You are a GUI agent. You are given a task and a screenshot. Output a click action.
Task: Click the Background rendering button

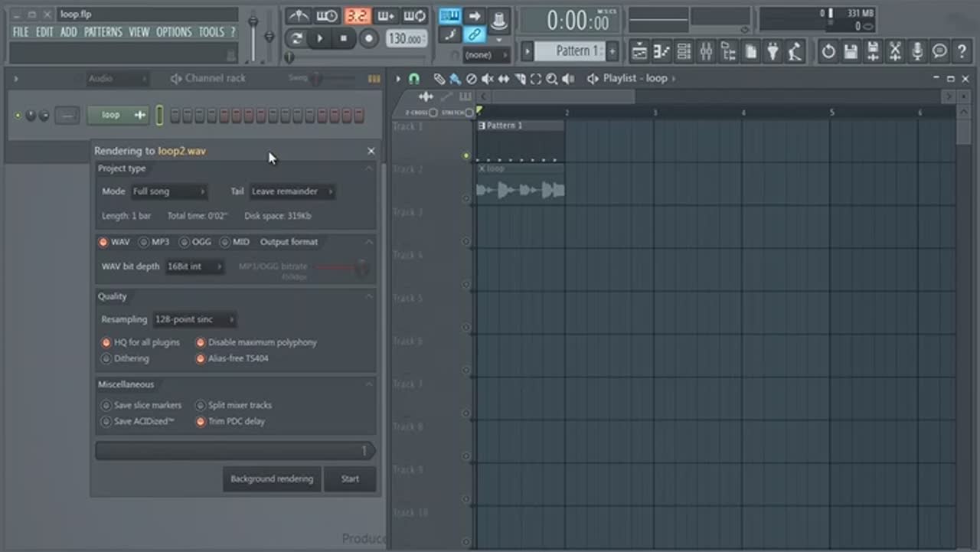click(x=272, y=479)
